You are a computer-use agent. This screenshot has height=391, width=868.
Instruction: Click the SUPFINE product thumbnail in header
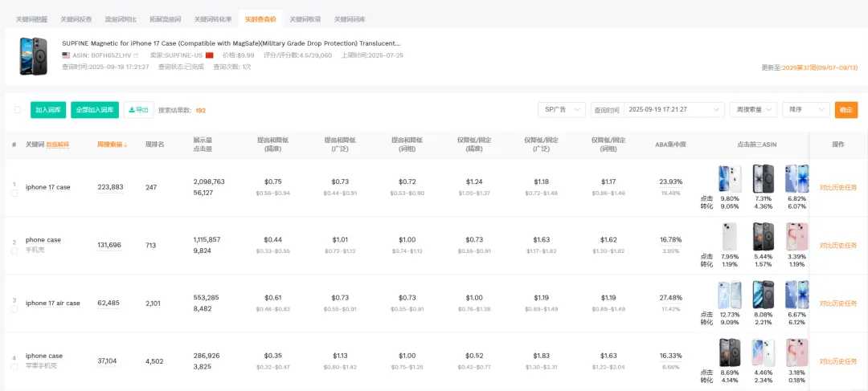(31, 56)
